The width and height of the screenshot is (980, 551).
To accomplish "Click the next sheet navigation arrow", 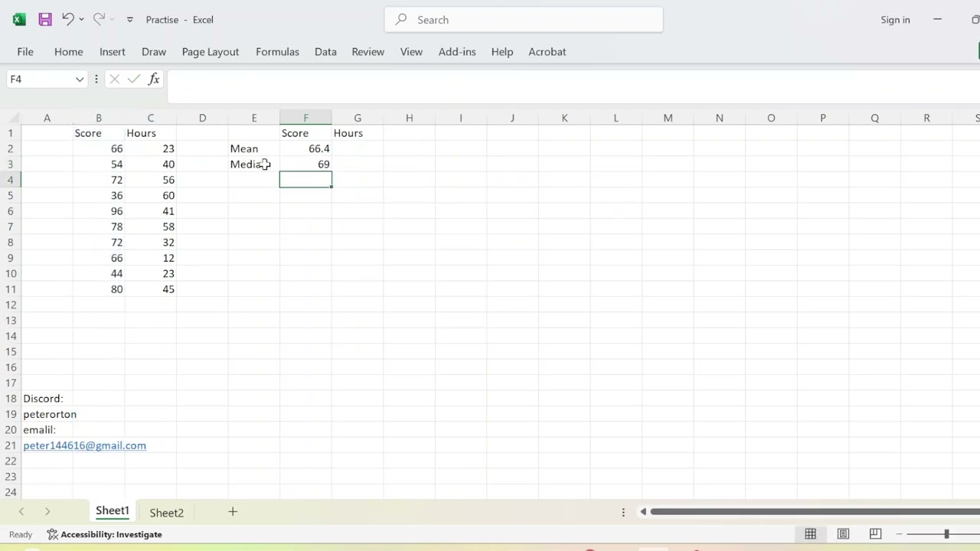I will (47, 512).
